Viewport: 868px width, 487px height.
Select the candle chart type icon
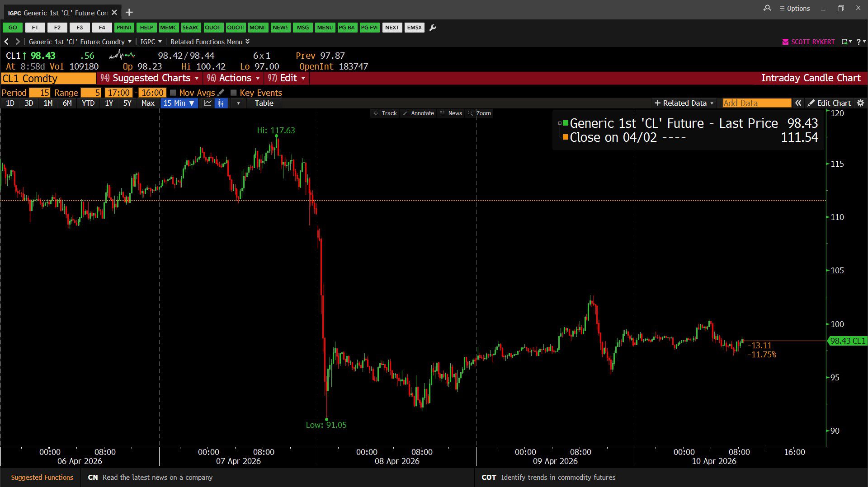[x=221, y=103]
